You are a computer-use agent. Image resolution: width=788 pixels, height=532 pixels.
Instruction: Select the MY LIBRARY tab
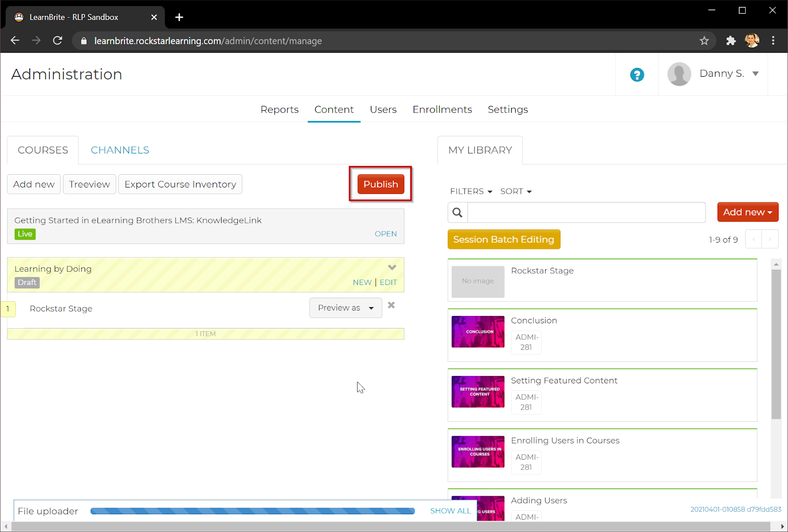tap(480, 150)
